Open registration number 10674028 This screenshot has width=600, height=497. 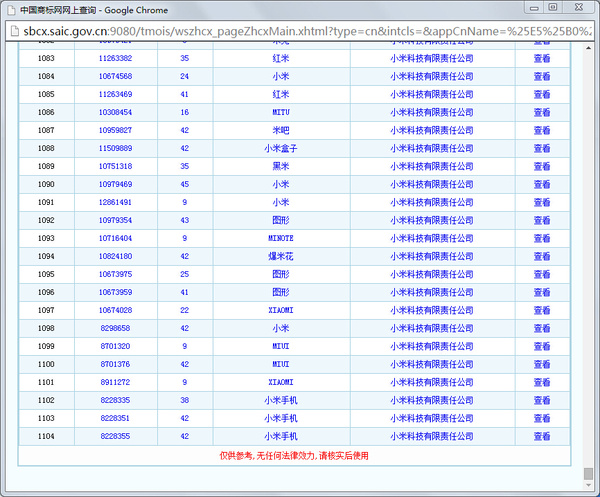[x=116, y=310]
